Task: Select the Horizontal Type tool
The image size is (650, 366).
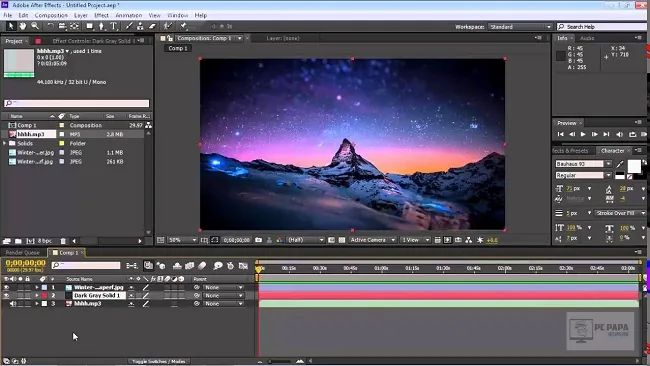Action: [x=114, y=26]
